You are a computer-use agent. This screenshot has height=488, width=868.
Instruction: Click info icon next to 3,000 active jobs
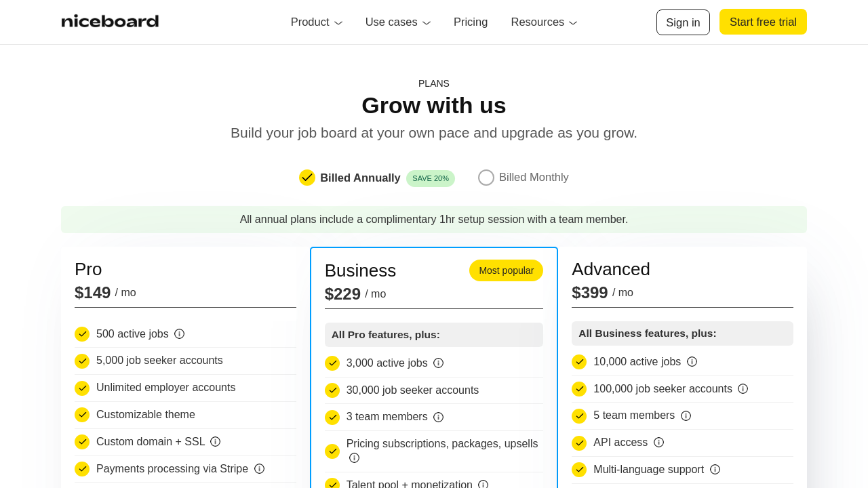click(x=438, y=363)
